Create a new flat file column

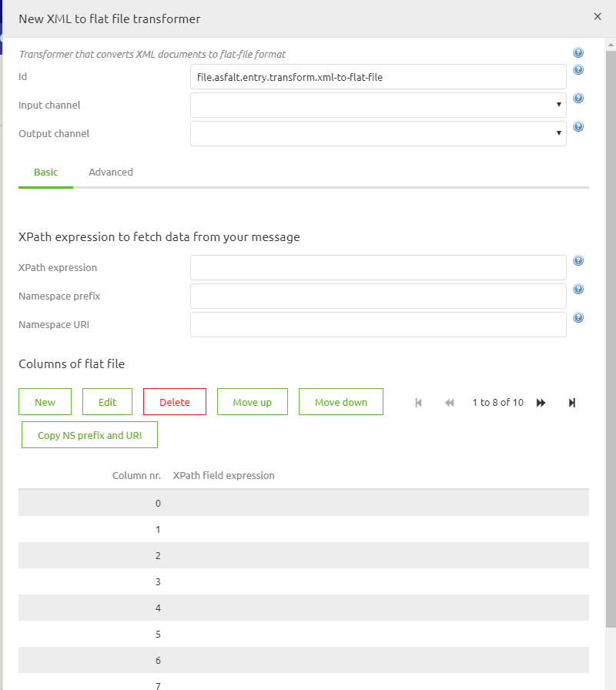point(45,401)
